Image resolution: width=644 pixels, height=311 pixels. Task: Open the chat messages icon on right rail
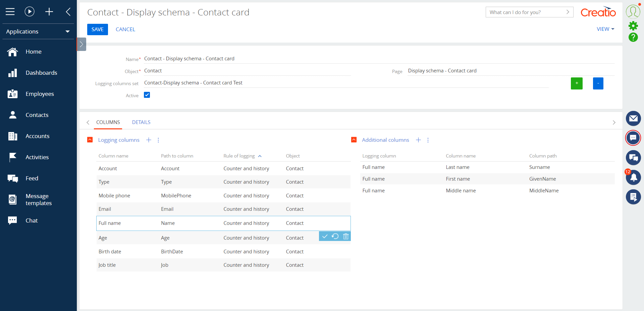coord(634,138)
